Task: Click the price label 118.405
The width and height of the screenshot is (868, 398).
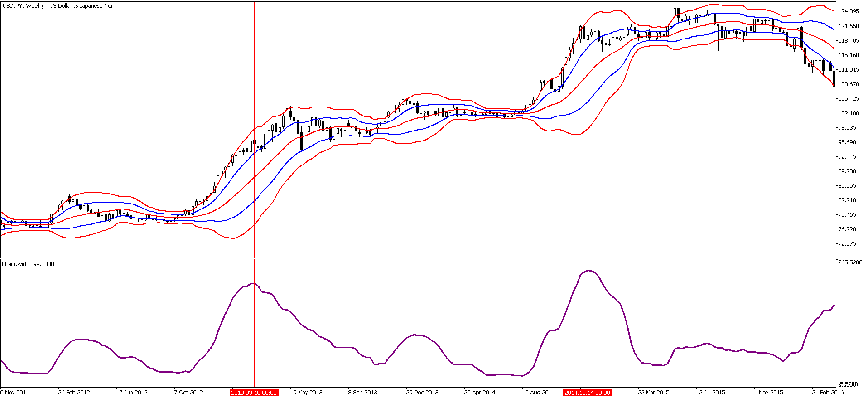Action: [849, 40]
